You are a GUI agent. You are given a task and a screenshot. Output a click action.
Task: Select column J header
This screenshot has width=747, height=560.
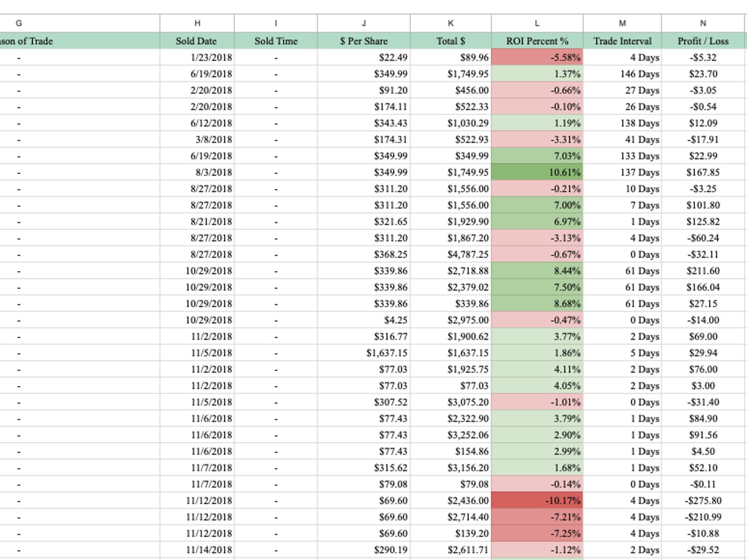click(x=364, y=23)
